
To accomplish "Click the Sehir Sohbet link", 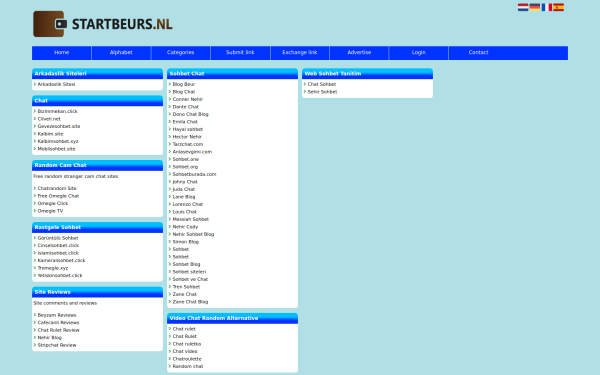I will (322, 92).
